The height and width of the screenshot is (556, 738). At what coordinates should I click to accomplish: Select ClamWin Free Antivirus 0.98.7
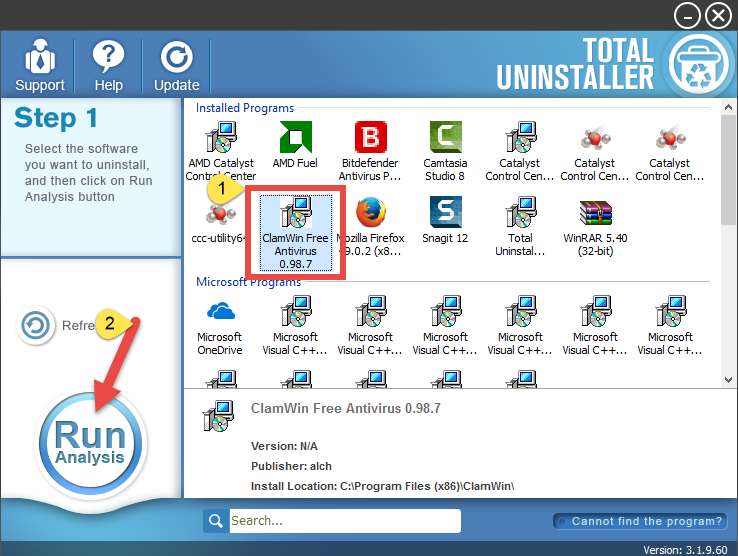coord(296,233)
